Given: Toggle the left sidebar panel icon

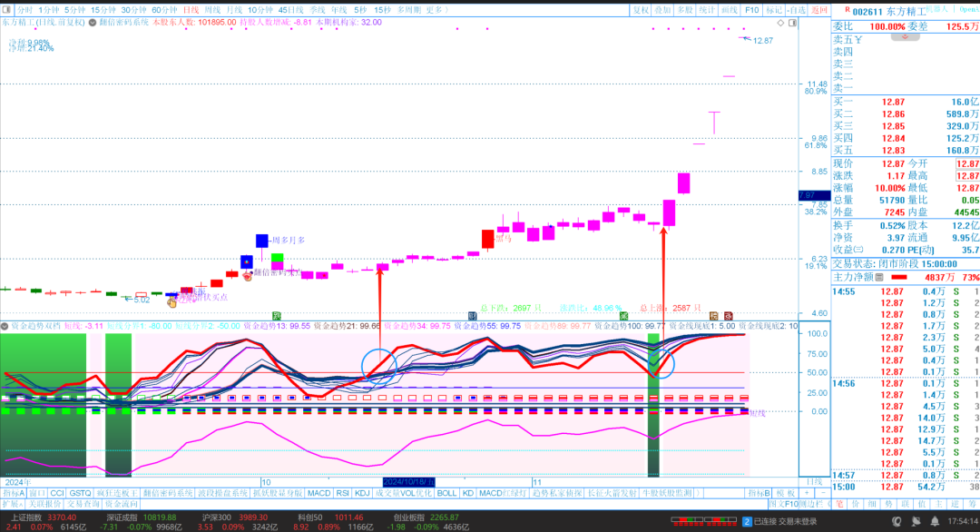Looking at the screenshot, I should pyautogui.click(x=6, y=10).
